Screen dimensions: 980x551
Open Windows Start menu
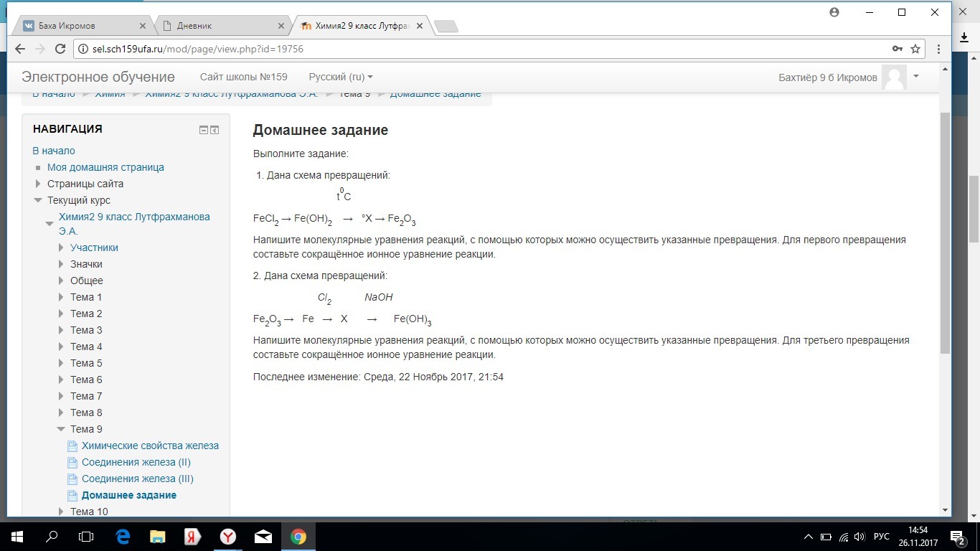[17, 537]
